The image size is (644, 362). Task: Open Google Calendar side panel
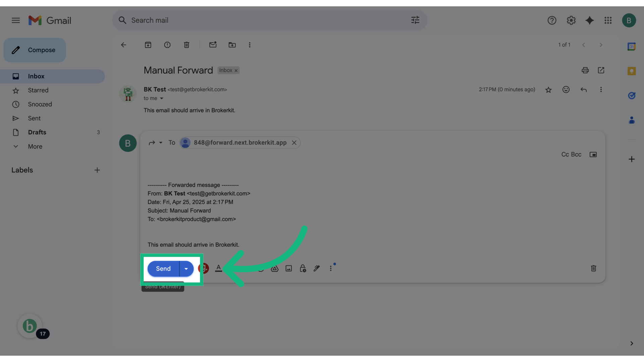coord(632,47)
